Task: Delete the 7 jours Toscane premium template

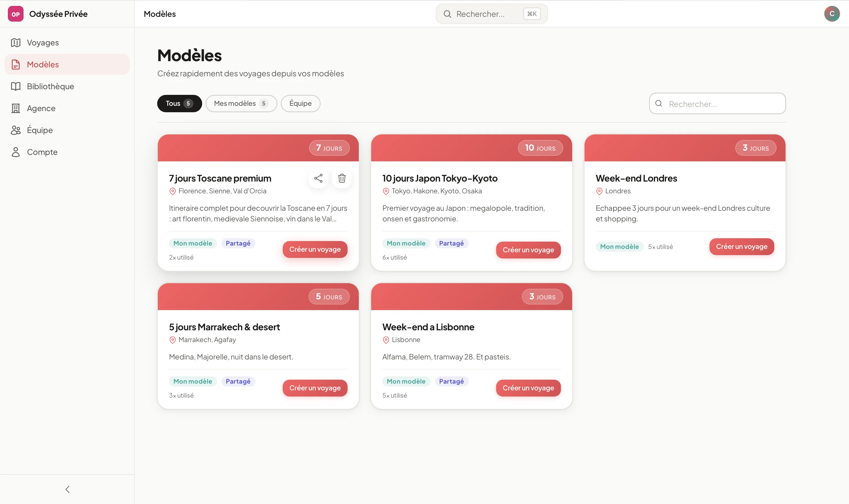Action: coord(342,178)
